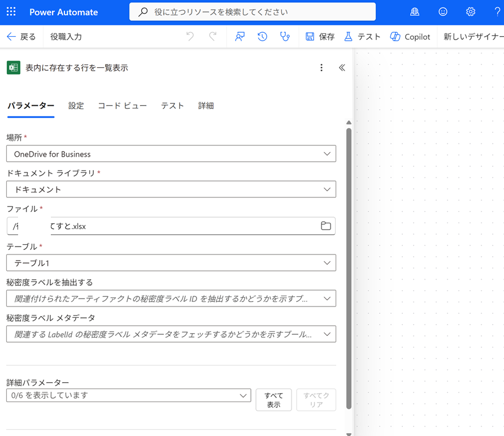Switch to the 設定 tab
The image size is (504, 436).
[76, 106]
